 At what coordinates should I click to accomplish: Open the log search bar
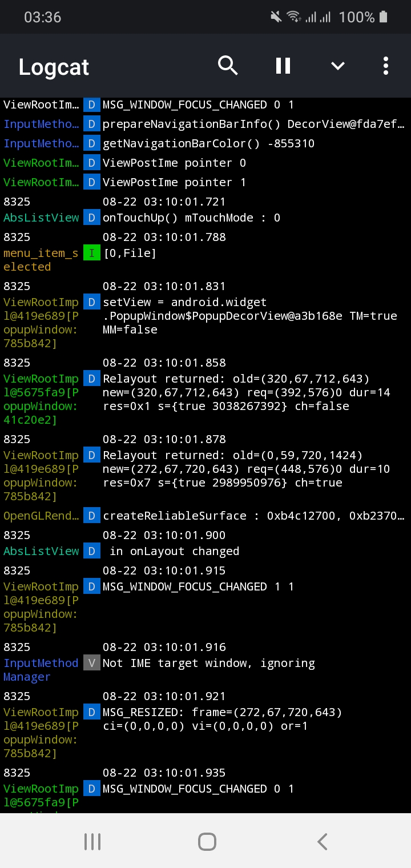point(228,65)
